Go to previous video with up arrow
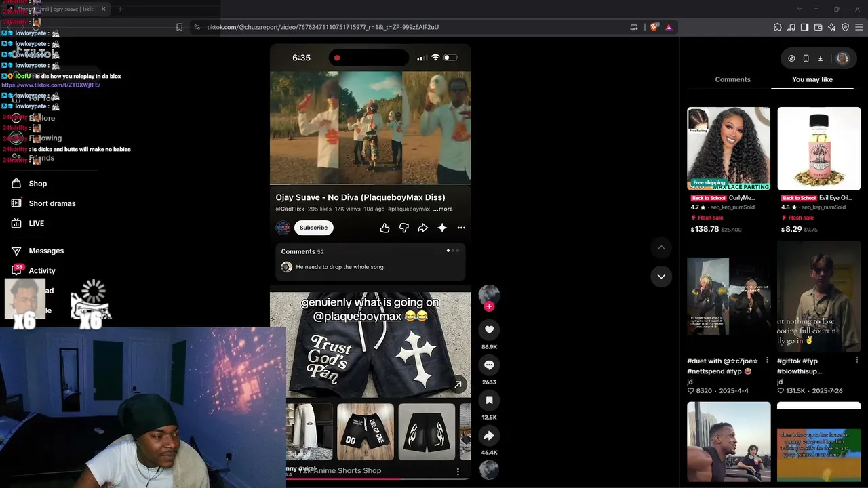 [661, 247]
